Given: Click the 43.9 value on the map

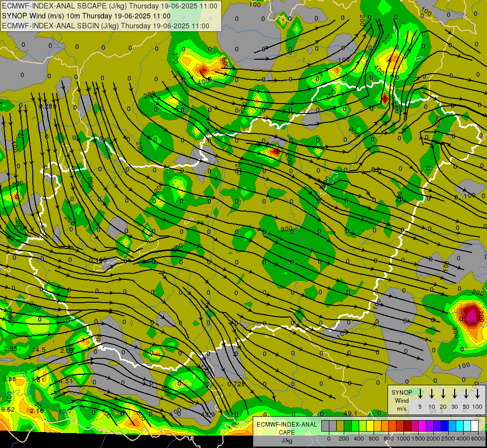Looking at the screenshot, I should pos(208,415).
